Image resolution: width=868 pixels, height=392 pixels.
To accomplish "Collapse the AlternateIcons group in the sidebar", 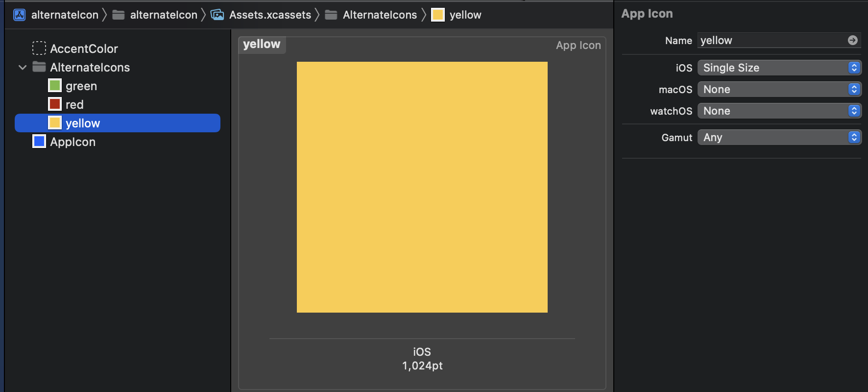I will coord(22,67).
